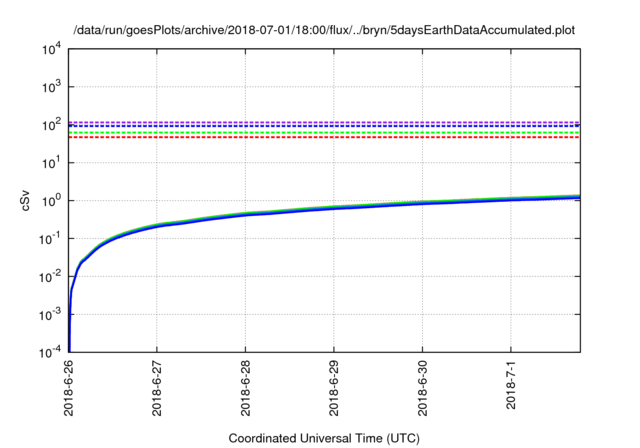
Task: Click the 10^0 y-axis label
Action: coord(52,200)
